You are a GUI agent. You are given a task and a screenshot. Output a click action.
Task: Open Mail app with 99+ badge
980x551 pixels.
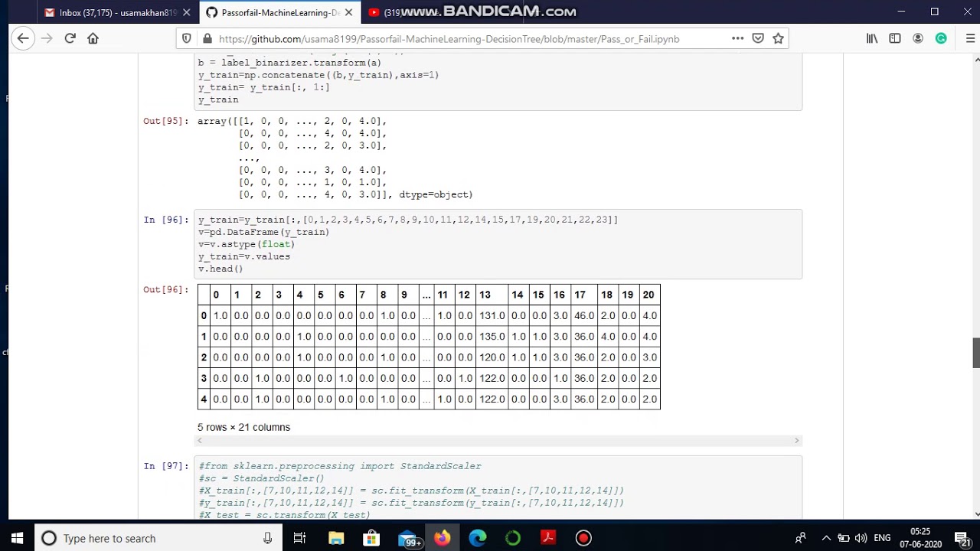[409, 538]
